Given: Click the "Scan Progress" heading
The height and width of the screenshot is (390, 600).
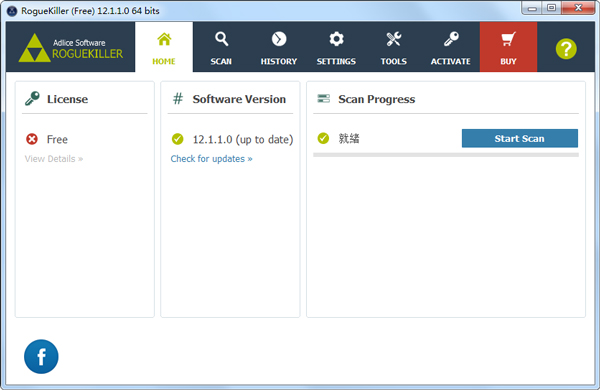Looking at the screenshot, I should (377, 99).
